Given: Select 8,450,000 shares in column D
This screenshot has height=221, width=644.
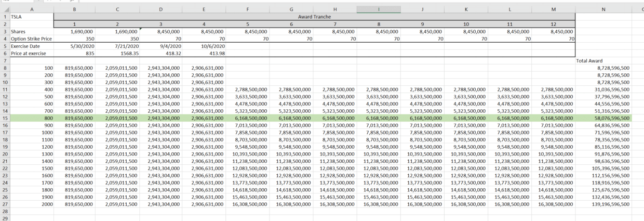Looking at the screenshot, I should point(160,31).
